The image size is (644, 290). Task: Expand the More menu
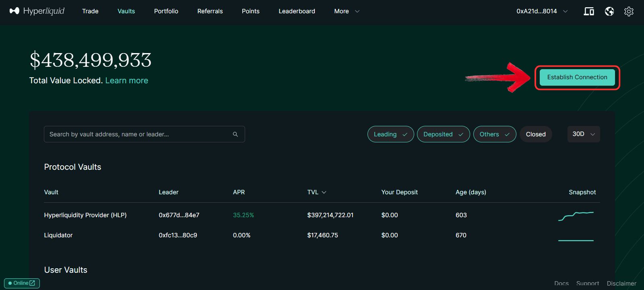point(347,11)
